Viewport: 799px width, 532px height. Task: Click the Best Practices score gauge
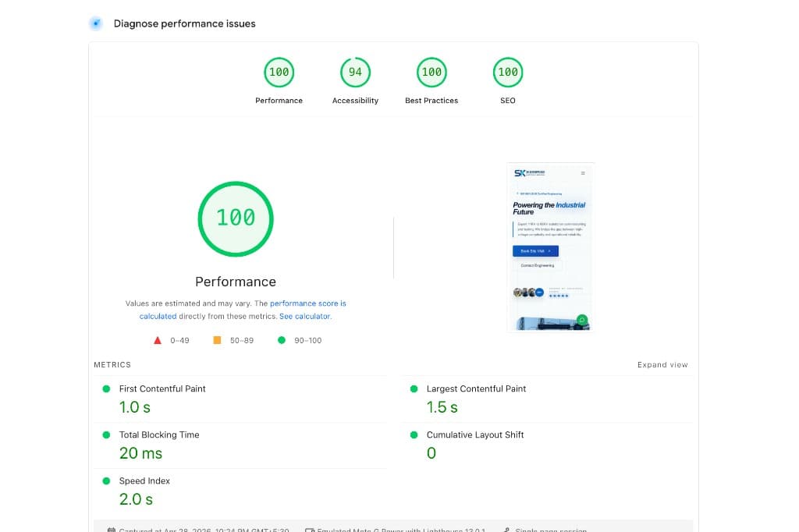[x=431, y=71]
